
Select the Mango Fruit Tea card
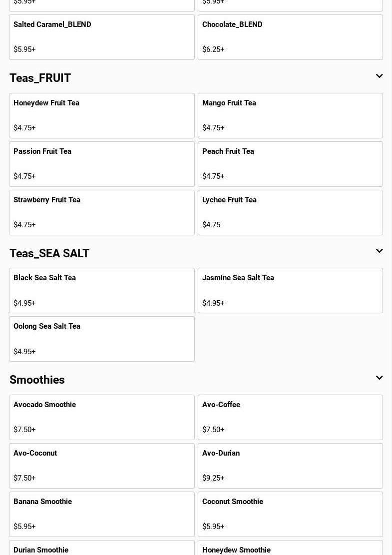point(290,115)
